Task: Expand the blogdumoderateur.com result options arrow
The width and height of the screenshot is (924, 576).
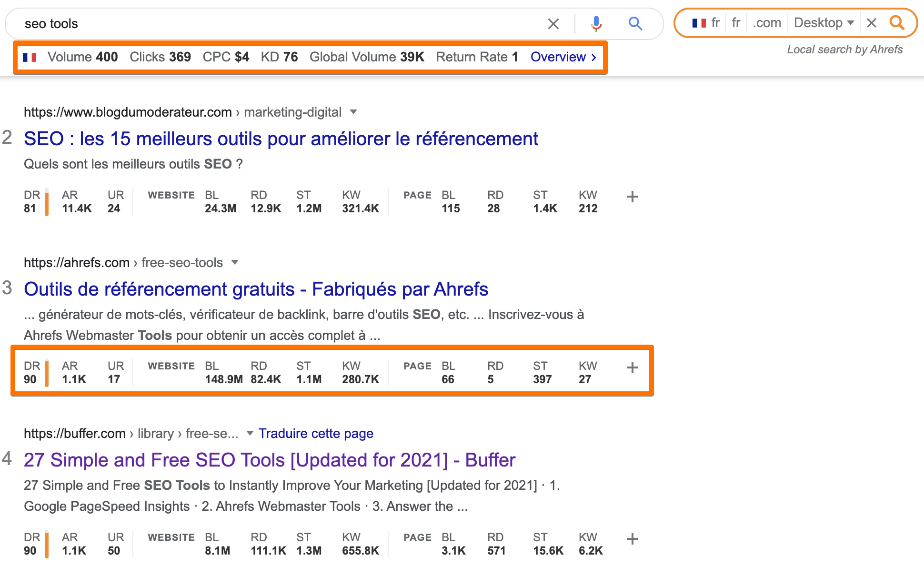Action: pos(353,112)
